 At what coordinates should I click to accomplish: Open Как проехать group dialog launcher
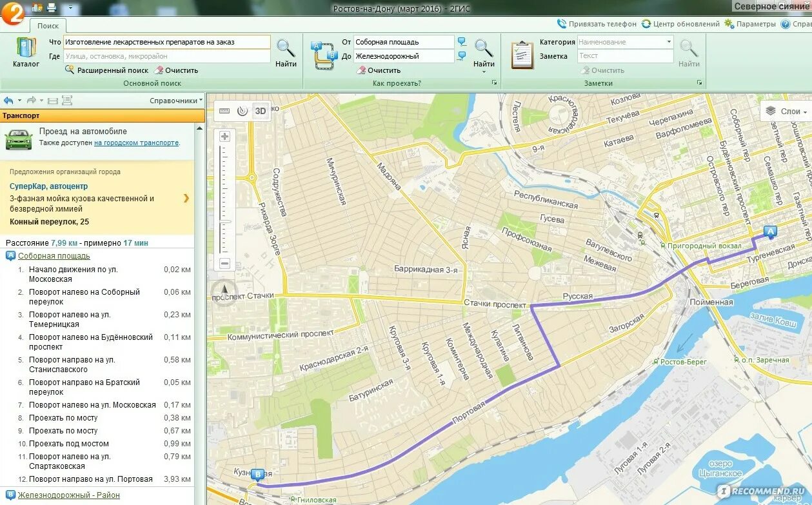(494, 83)
